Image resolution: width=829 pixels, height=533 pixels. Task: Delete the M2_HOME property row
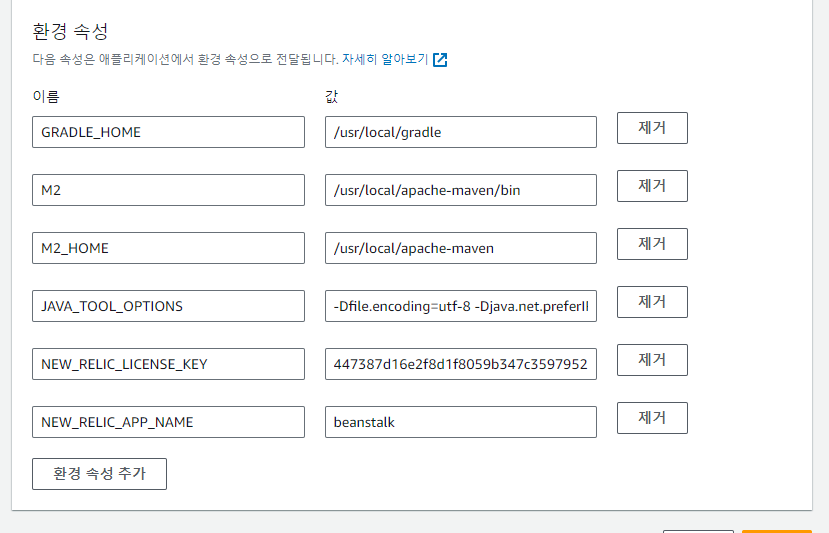coord(652,244)
